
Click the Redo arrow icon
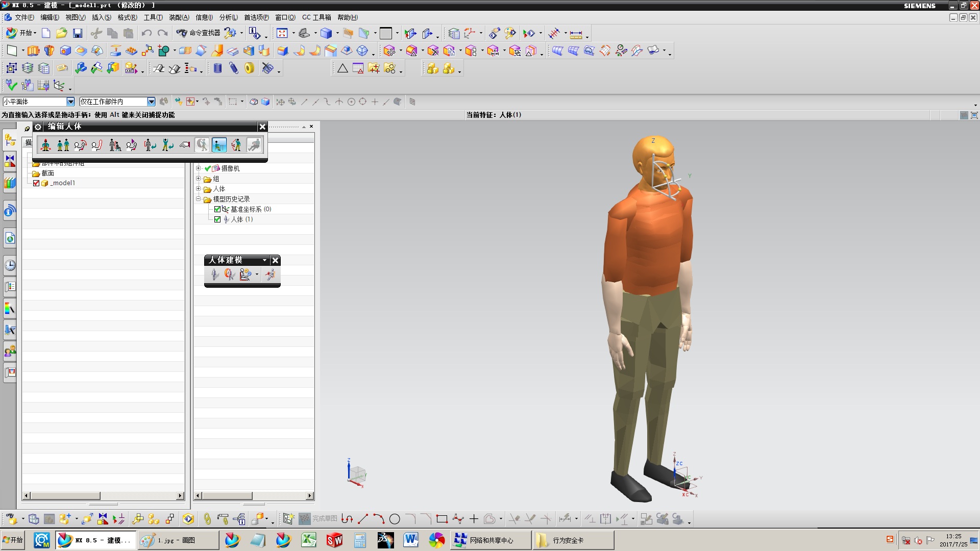point(163,33)
